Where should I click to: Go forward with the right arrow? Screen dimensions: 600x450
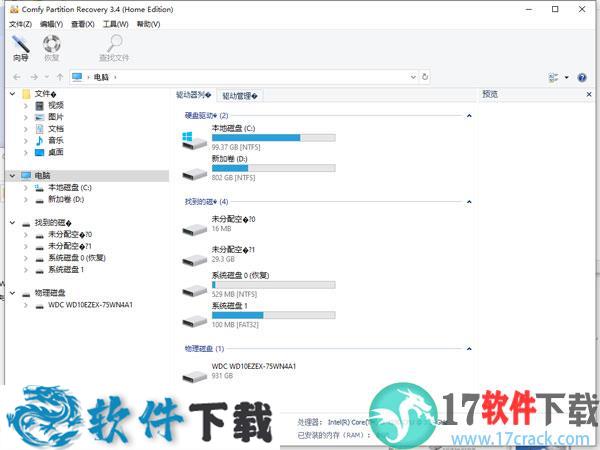pos(34,77)
